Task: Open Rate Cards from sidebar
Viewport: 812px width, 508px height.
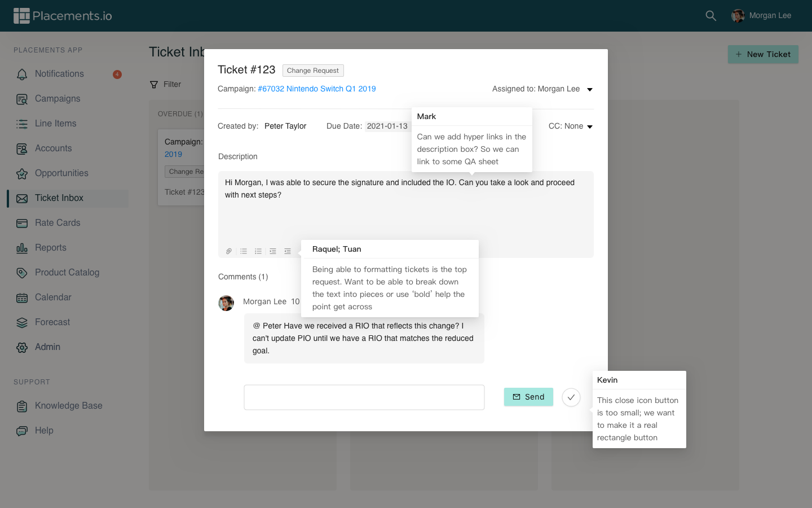Action: [58, 223]
